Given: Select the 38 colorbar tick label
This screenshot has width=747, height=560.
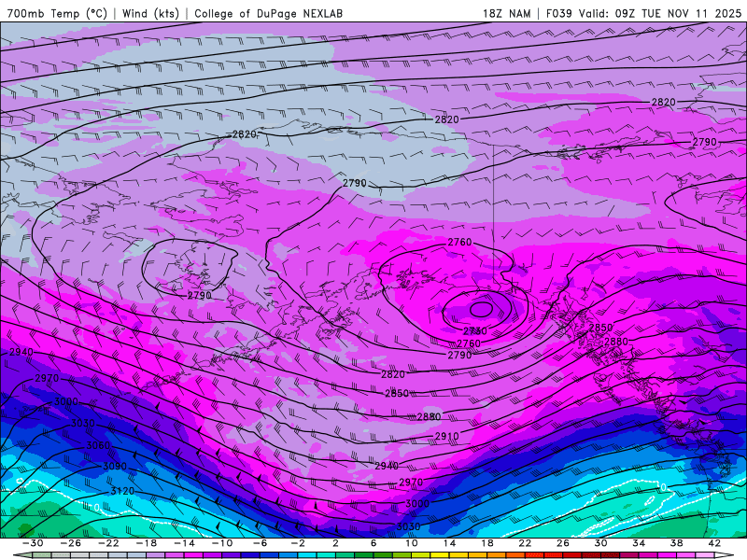Looking at the screenshot, I should pyautogui.click(x=676, y=543).
